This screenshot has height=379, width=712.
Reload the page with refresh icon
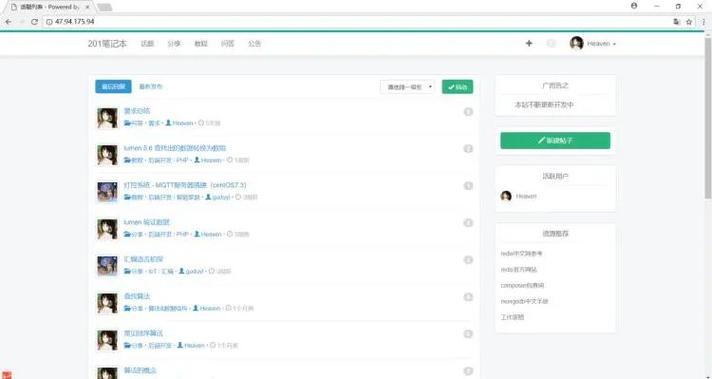tap(35, 22)
